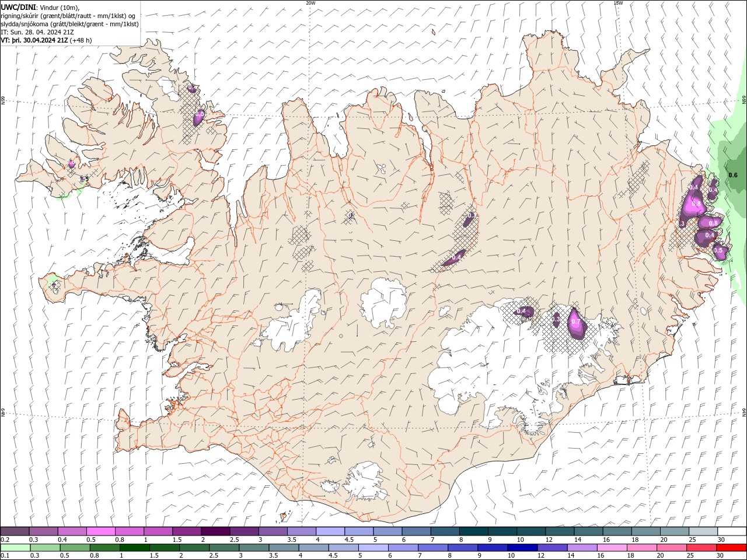Viewport: 747px width, 560px height.
Task: Click the 66N latitude label on the left edge
Action: [x=3, y=100]
